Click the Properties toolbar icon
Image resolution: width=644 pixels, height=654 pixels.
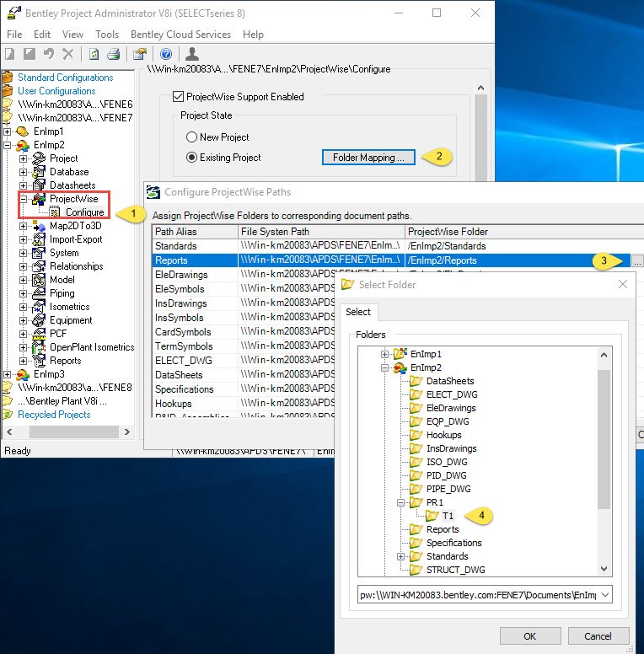pyautogui.click(x=140, y=54)
